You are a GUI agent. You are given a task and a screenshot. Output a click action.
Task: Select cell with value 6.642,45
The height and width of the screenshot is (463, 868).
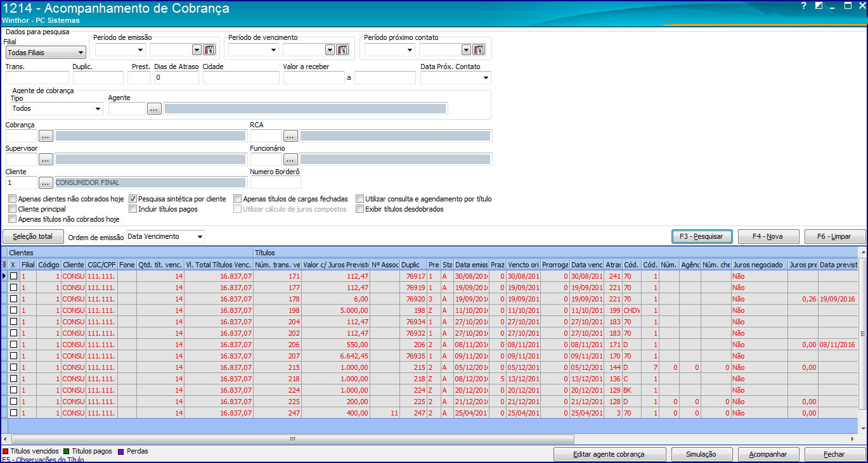click(x=335, y=356)
